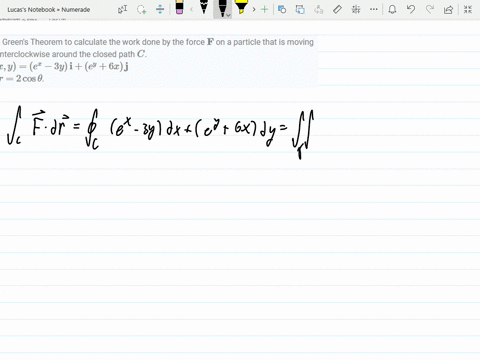Image resolution: width=480 pixels, height=360 pixels.
Task: Select the text/object selection tool
Action: click(122, 9)
